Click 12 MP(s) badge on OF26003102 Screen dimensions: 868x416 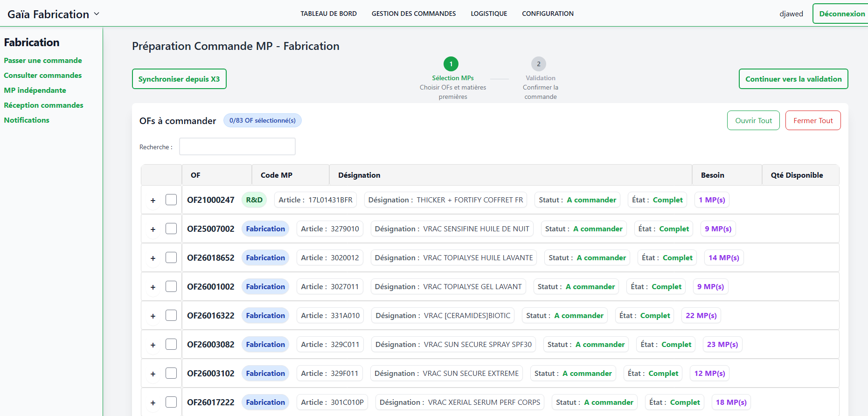coord(709,373)
